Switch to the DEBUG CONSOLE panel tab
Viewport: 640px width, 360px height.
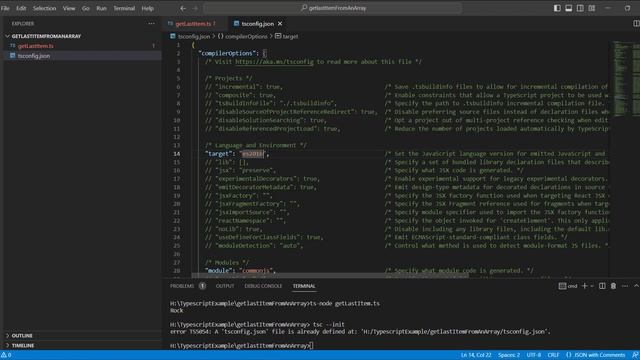click(x=263, y=286)
